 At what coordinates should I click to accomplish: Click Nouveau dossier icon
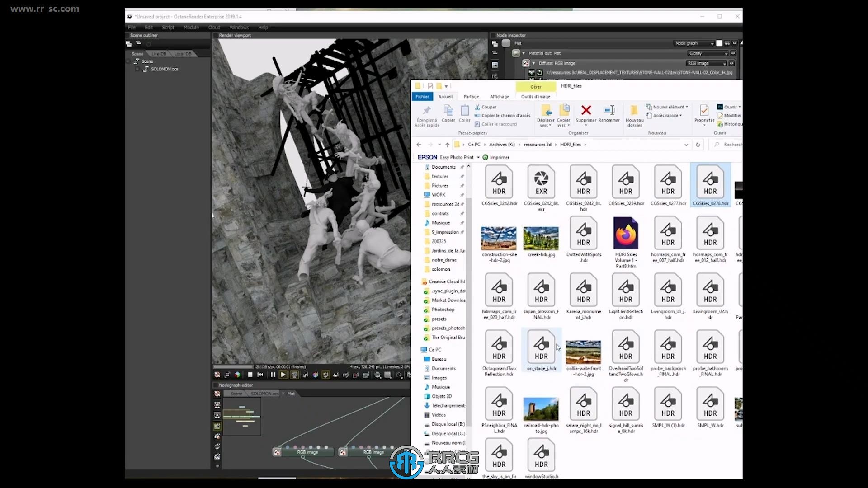[634, 110]
